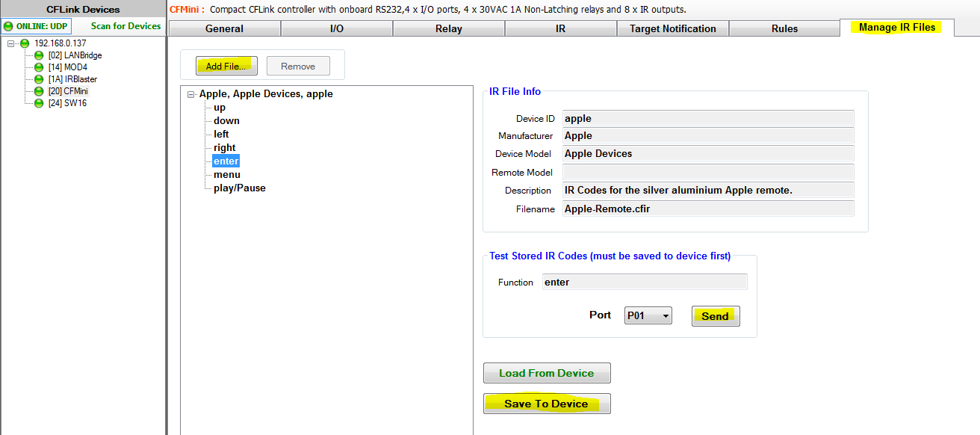
Task: Switch to the Relay tab
Action: pos(448,28)
